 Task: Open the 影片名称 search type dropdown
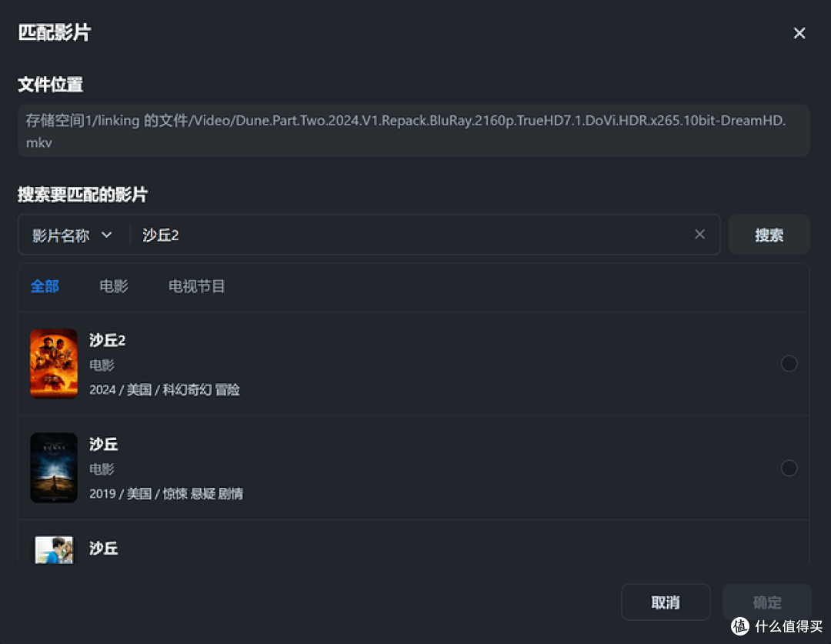[73, 235]
